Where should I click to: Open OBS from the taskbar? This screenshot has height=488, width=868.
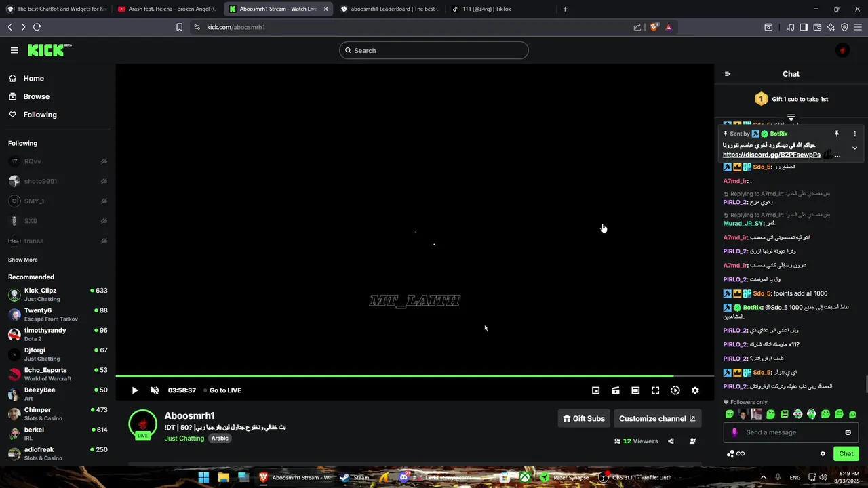(634, 477)
